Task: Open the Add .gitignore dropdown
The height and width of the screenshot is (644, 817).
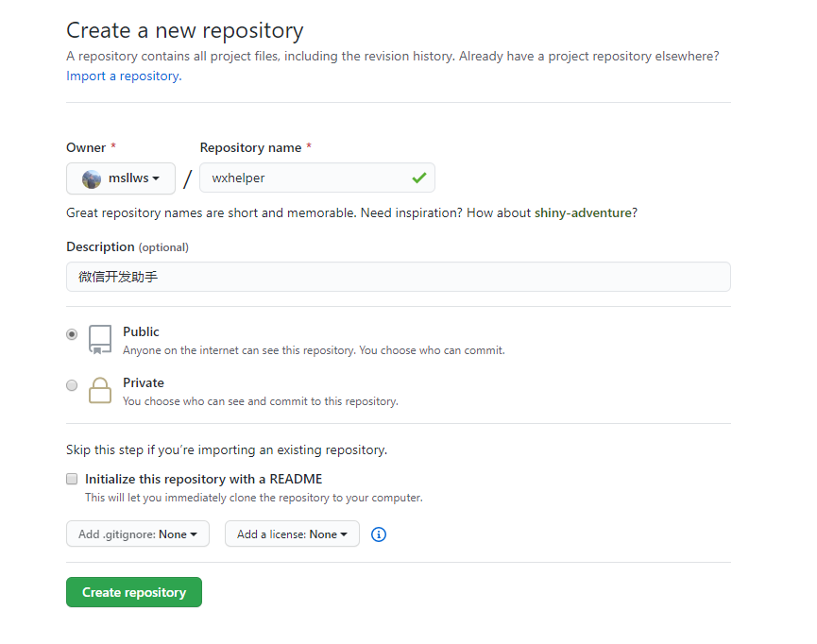Action: (x=138, y=534)
